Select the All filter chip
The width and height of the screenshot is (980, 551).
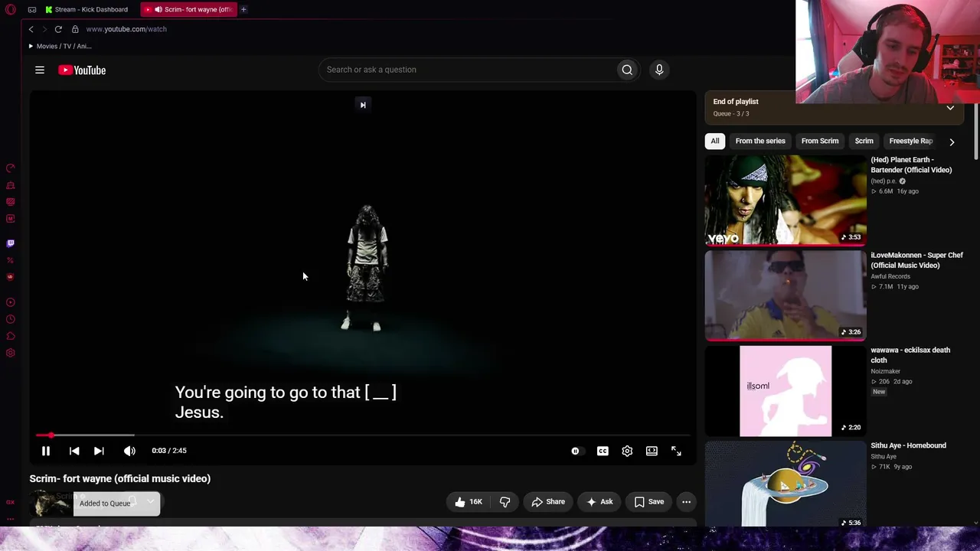(715, 141)
